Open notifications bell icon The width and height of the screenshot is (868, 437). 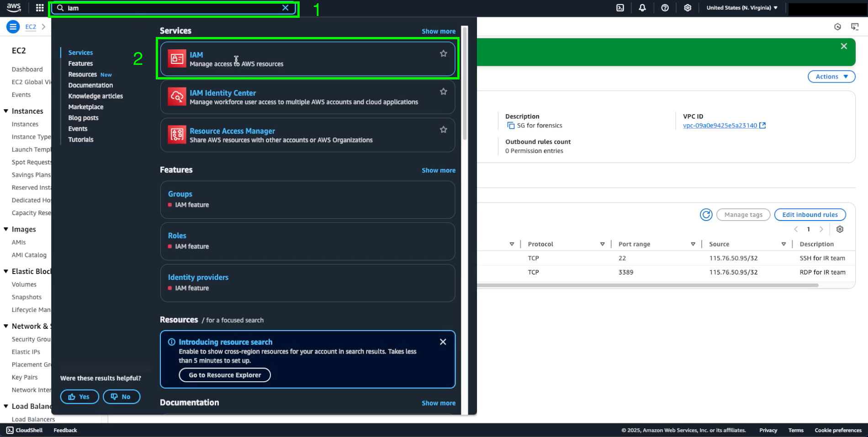coord(642,8)
